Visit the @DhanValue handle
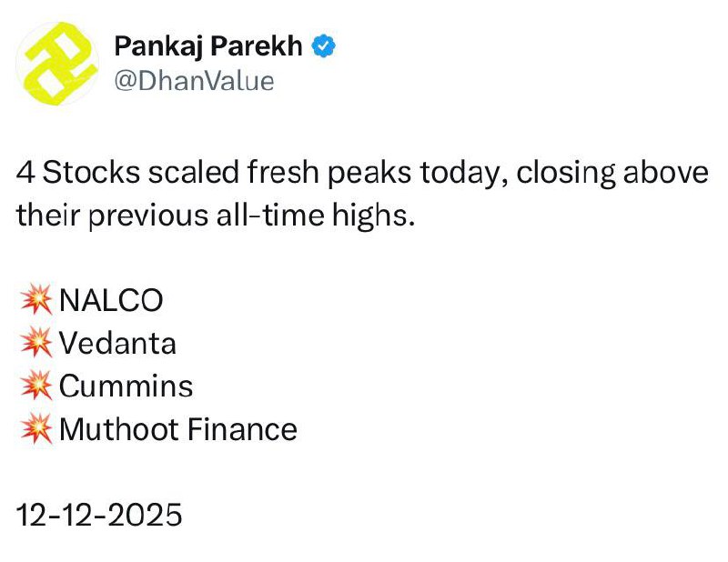The height and width of the screenshot is (562, 728). click(x=194, y=81)
